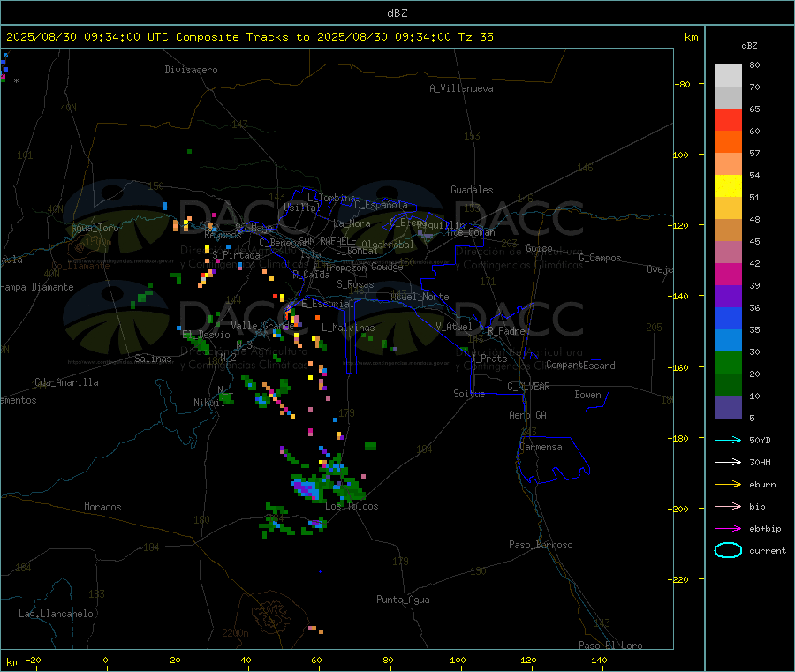Click the 80 dBZ light gray swatch
Image resolution: width=795 pixels, height=672 pixels.
click(x=728, y=76)
